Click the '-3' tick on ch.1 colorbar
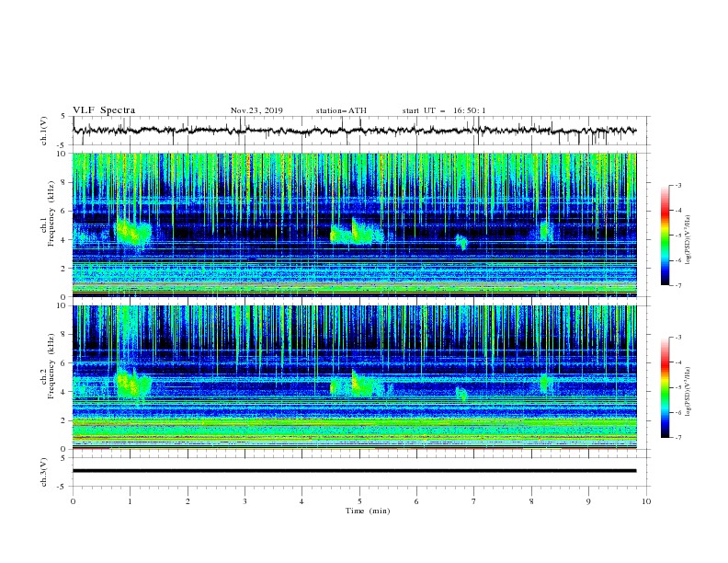The height and width of the screenshot is (563, 728). (x=678, y=185)
